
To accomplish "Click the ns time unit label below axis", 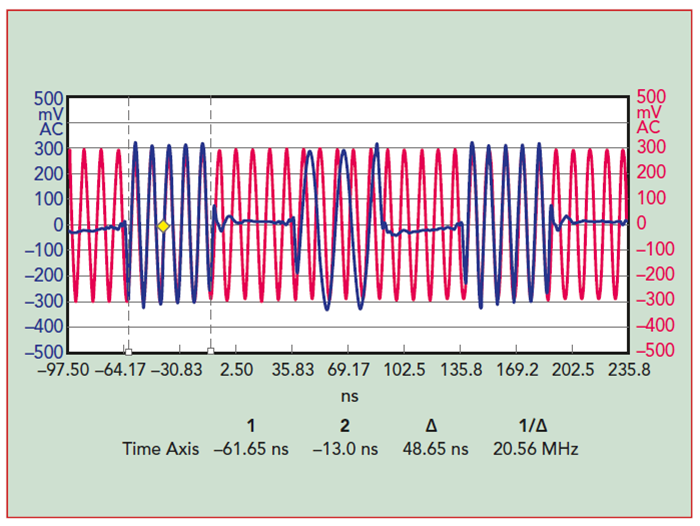I will click(349, 396).
